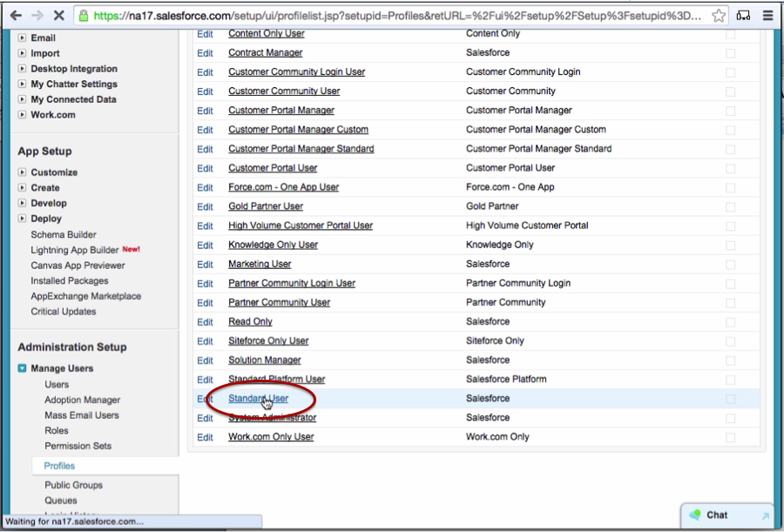This screenshot has width=784, height=532.
Task: Open Roles in the sidebar
Action: tap(57, 430)
